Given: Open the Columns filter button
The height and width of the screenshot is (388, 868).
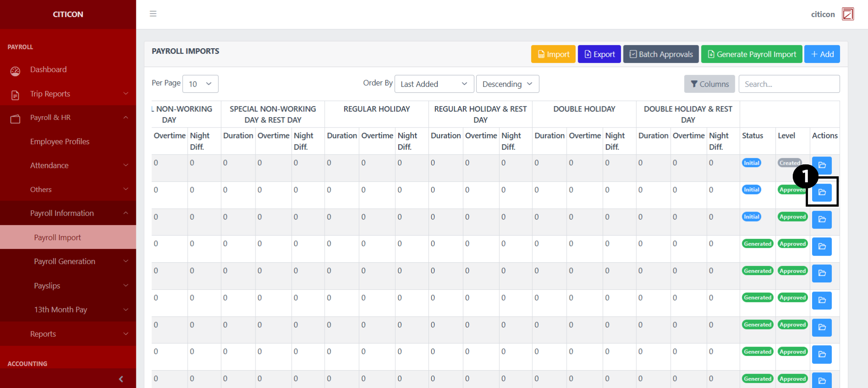Looking at the screenshot, I should [x=709, y=84].
